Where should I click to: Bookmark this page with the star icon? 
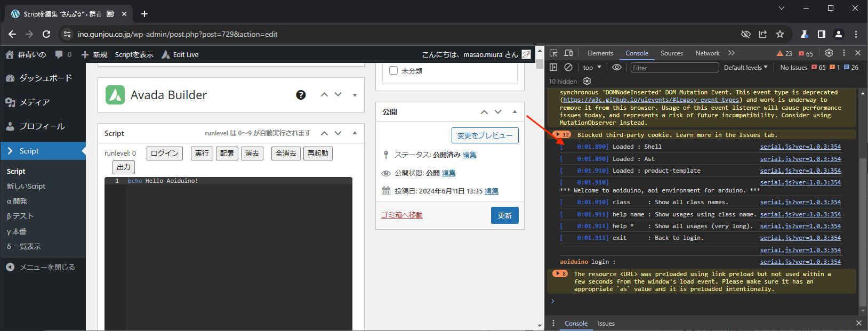pos(780,34)
